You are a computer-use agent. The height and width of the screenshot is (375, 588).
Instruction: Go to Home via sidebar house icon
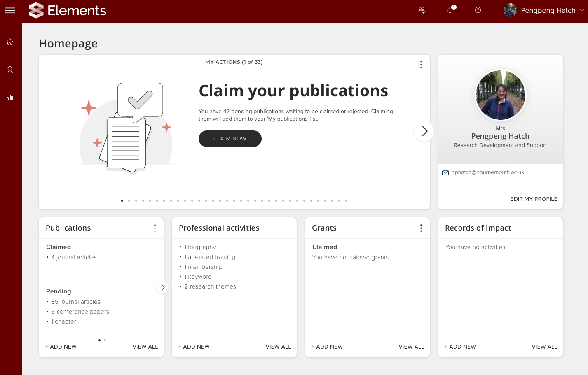tap(10, 42)
